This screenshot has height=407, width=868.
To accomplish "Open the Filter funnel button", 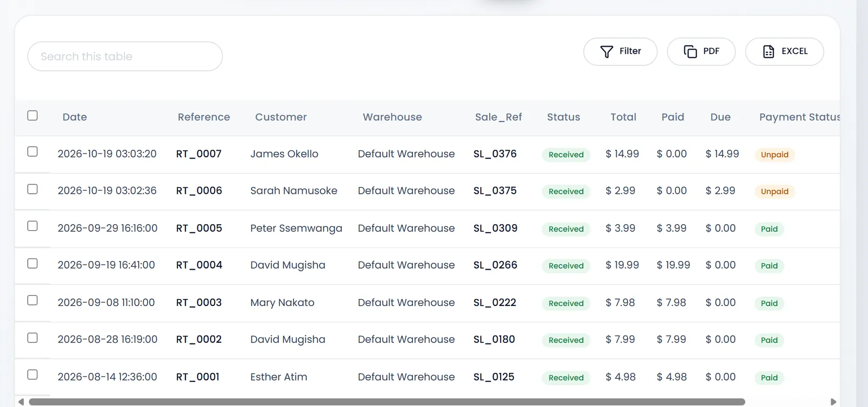I will 620,52.
